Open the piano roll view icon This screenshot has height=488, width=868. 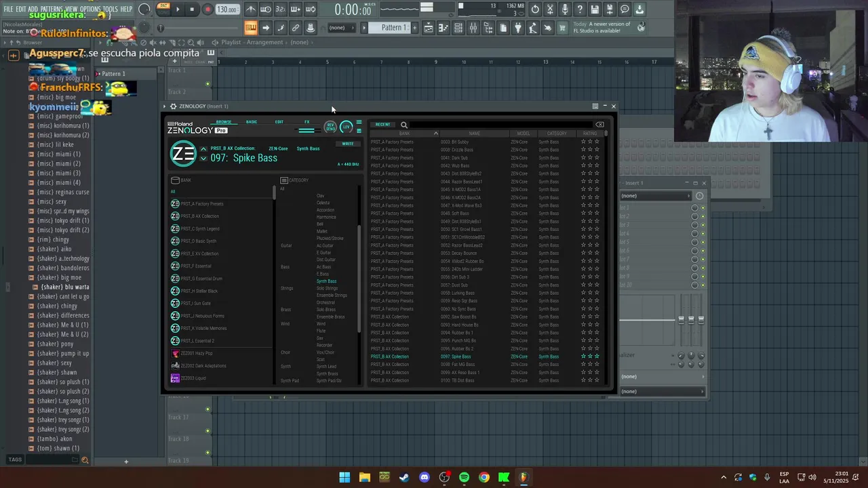click(443, 28)
